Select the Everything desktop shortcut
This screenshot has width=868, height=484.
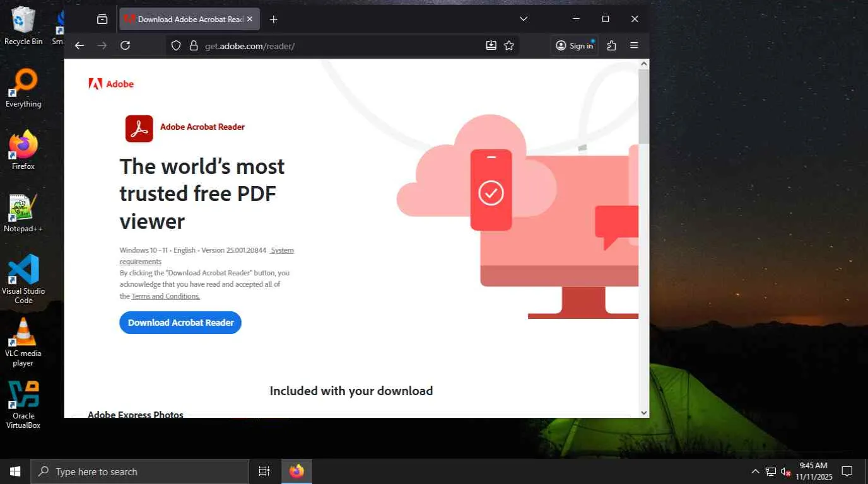pyautogui.click(x=23, y=88)
